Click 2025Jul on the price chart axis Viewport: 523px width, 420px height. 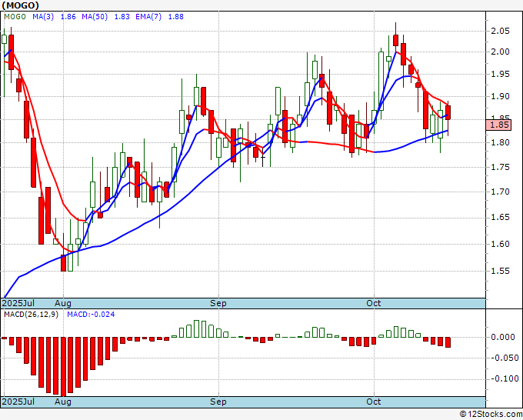18,303
